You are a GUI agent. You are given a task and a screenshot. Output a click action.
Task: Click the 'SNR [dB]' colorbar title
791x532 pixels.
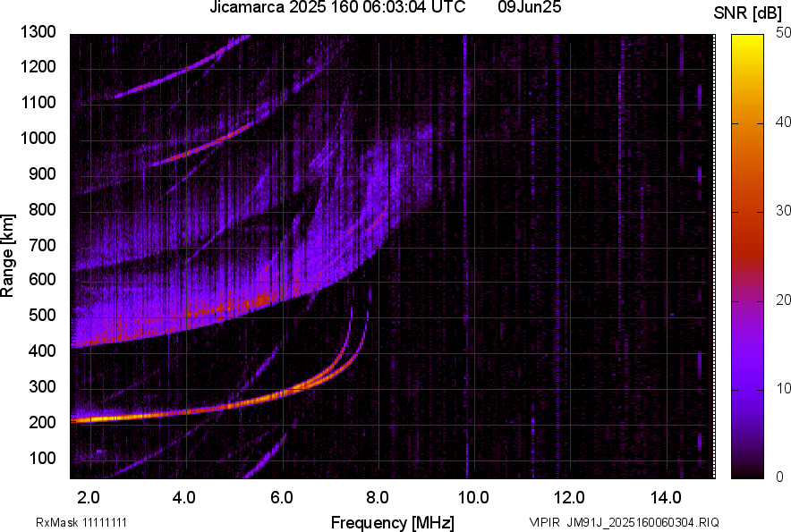pos(747,13)
